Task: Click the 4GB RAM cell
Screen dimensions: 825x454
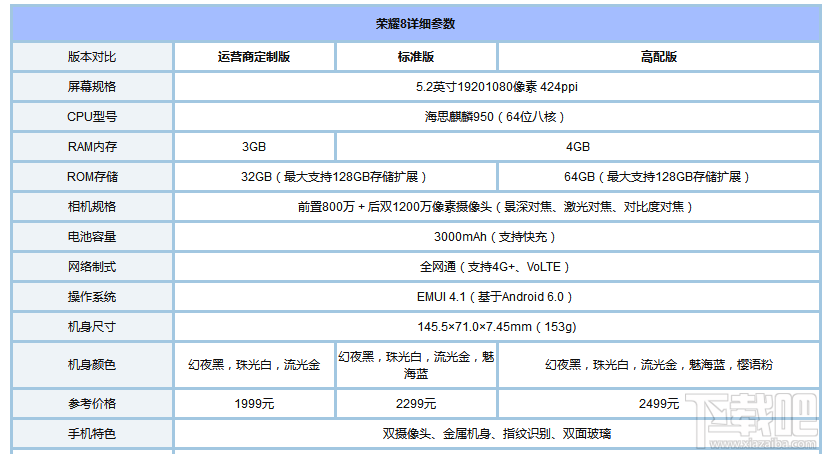Action: (578, 147)
